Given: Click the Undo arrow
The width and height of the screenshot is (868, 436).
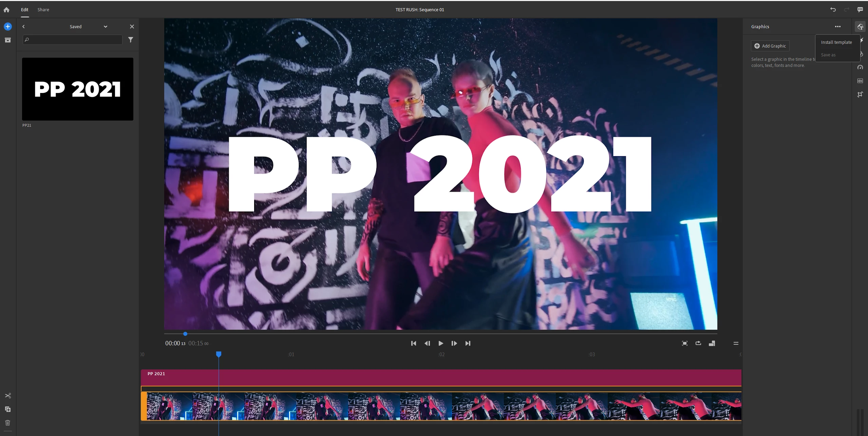Looking at the screenshot, I should click(833, 10).
